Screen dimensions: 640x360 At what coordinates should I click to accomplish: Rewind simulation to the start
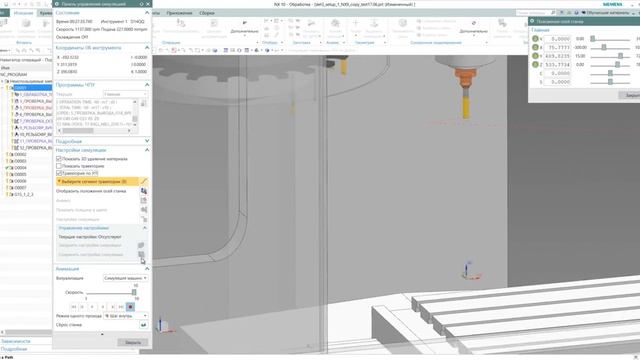[x=74, y=307]
